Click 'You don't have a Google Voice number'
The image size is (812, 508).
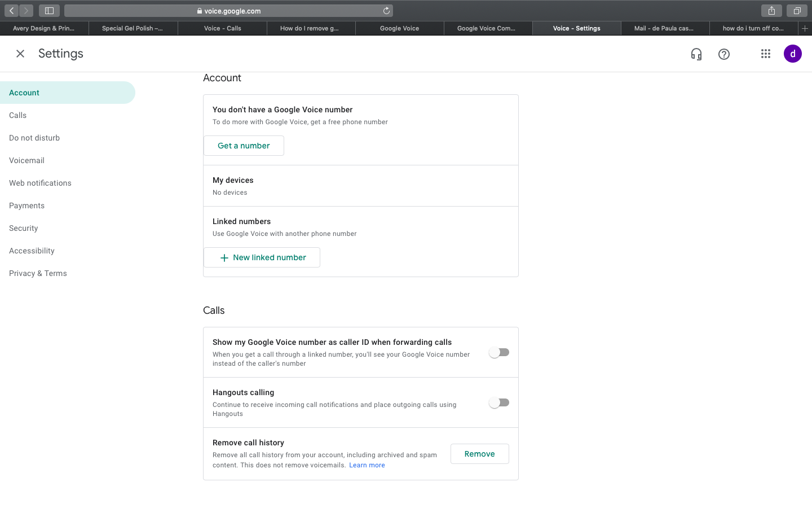pos(283,110)
